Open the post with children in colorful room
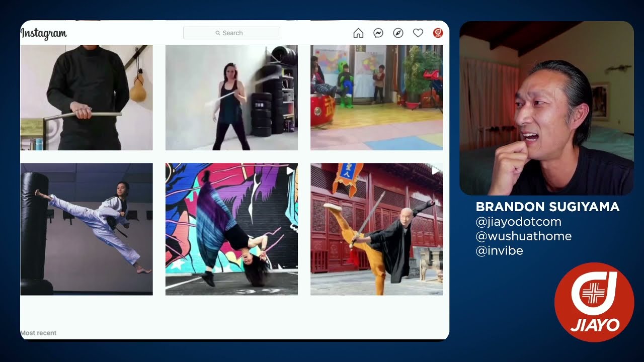This screenshot has width=644, height=362. (377, 98)
